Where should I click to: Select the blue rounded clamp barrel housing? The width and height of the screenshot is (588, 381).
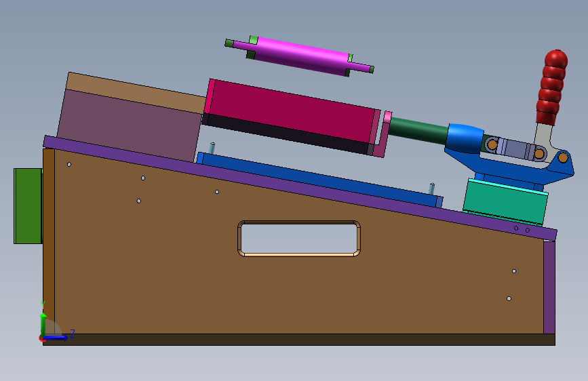465,138
